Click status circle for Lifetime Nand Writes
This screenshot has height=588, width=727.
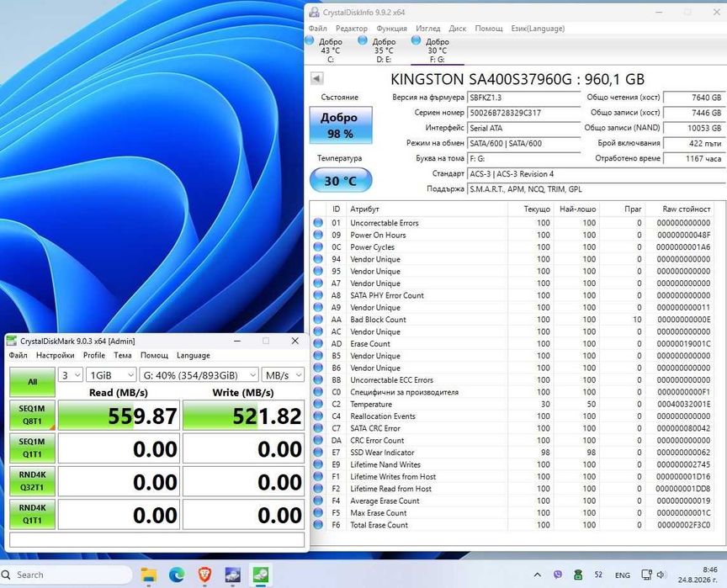318,464
